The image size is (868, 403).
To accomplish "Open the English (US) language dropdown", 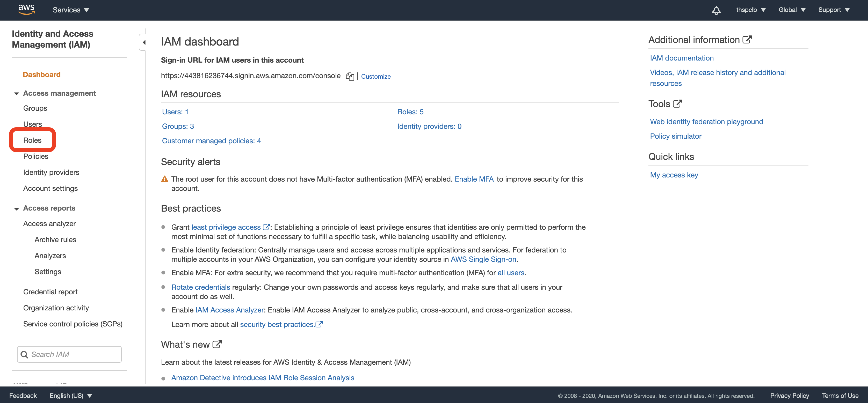I will coord(71,395).
